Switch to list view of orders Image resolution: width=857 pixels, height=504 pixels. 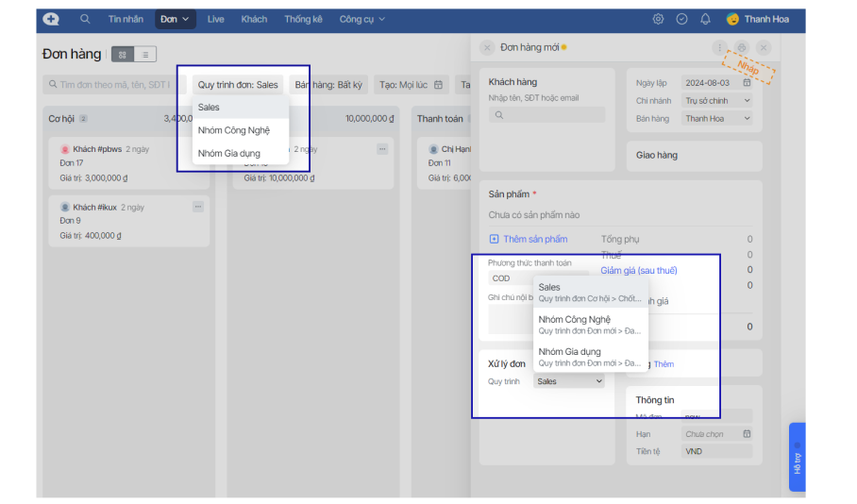point(145,55)
